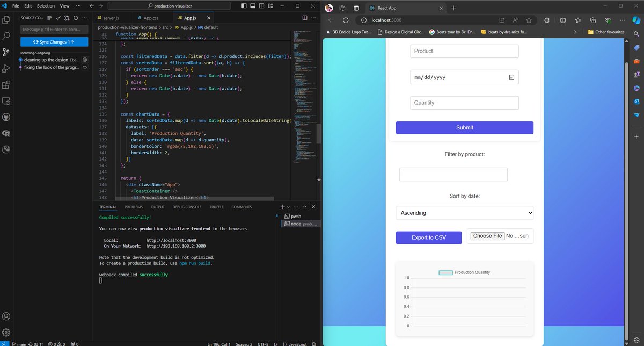The width and height of the screenshot is (644, 346).
Task: Open the Sort by date Ascending dropdown
Action: tap(464, 213)
